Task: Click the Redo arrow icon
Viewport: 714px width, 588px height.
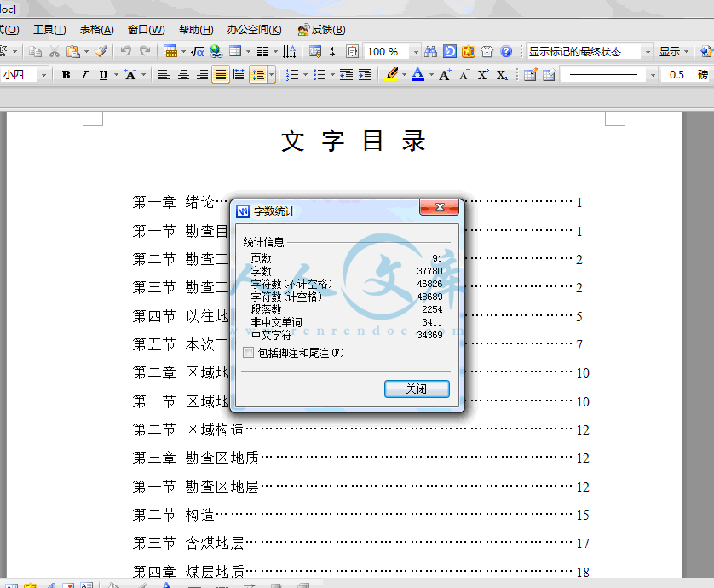Action: (x=145, y=51)
